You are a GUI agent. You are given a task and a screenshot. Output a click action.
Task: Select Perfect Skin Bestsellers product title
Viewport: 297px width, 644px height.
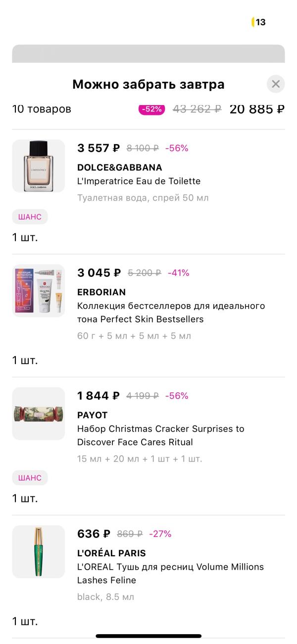(171, 313)
